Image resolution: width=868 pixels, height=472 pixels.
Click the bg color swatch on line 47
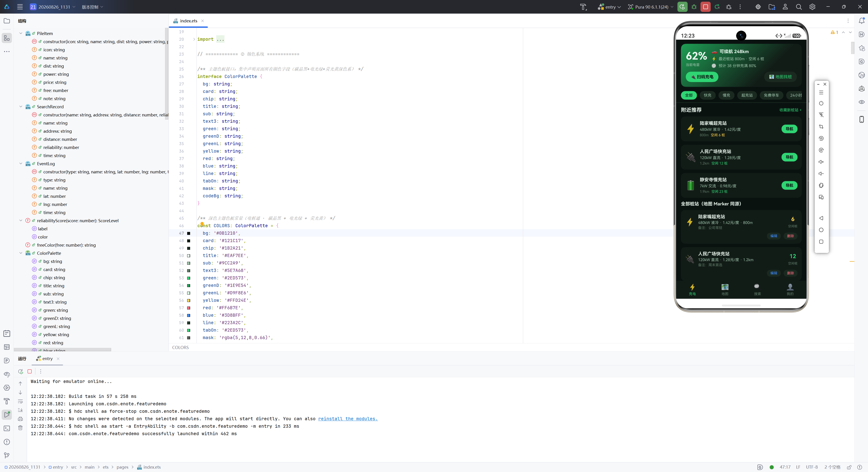coord(189,233)
